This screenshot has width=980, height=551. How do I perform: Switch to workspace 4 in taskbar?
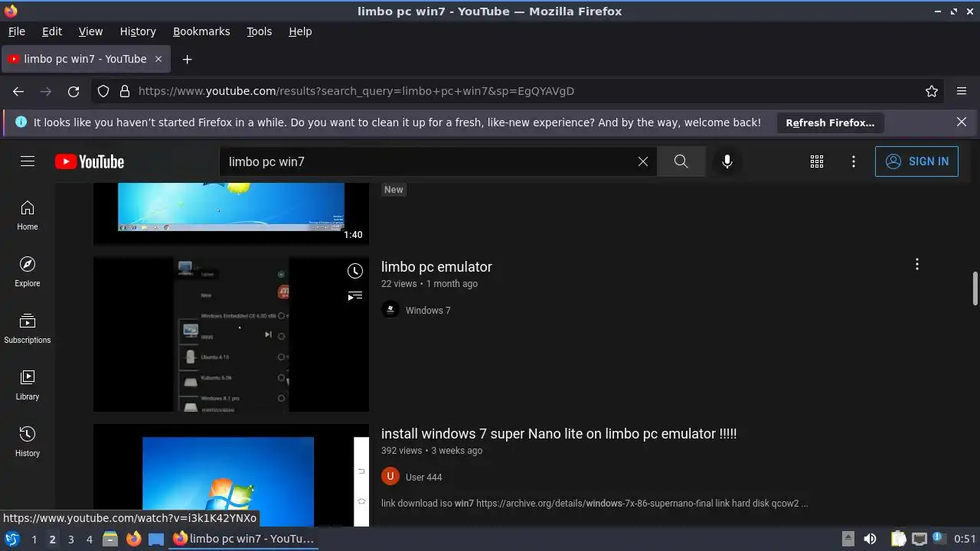point(89,539)
